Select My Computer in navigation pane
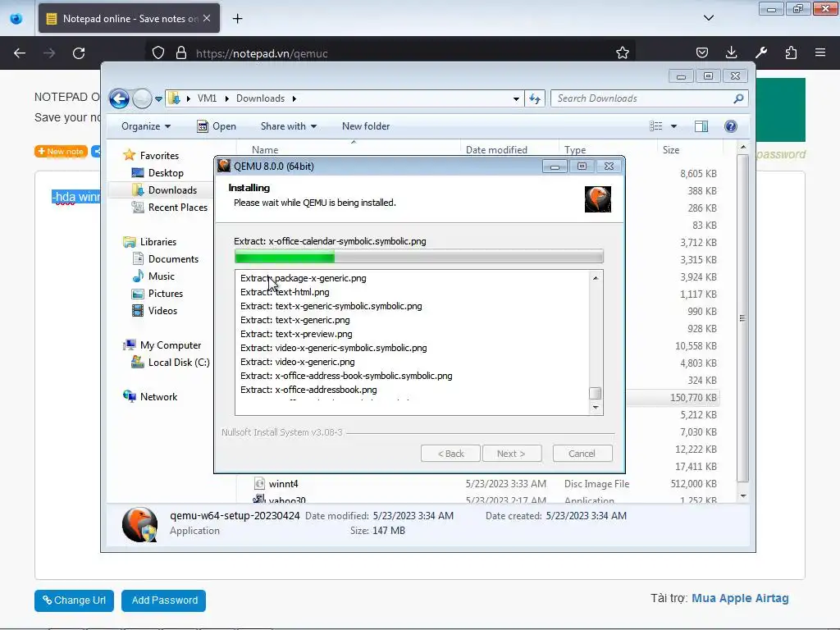The height and width of the screenshot is (630, 840). [x=163, y=345]
